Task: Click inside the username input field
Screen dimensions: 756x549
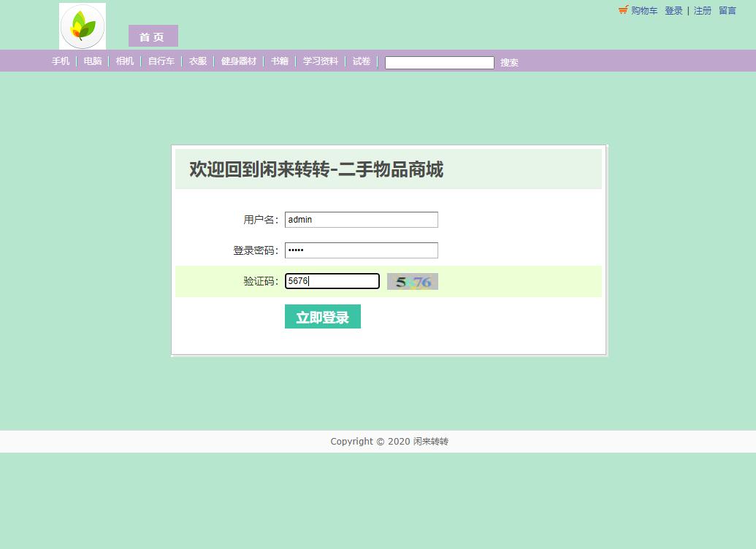Action: (x=361, y=219)
